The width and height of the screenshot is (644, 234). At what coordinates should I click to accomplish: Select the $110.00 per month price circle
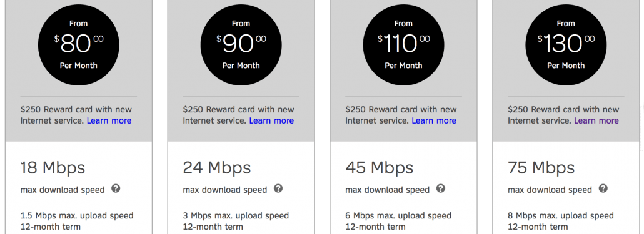403,45
